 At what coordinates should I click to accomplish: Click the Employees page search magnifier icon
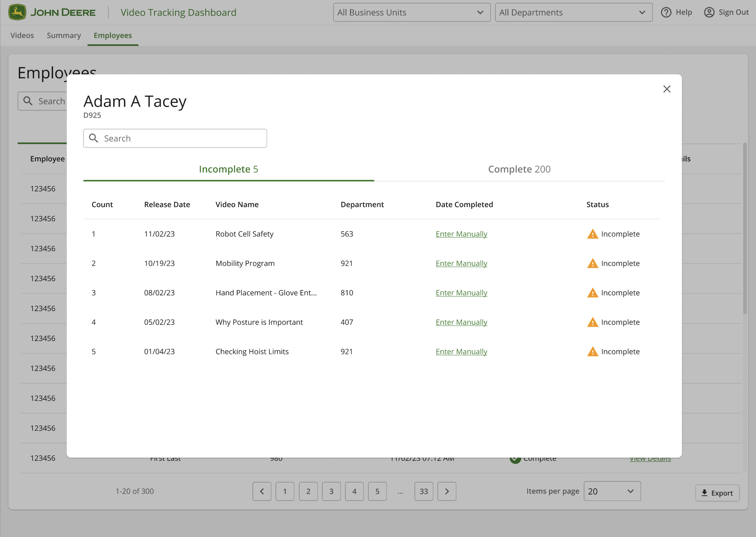[28, 101]
